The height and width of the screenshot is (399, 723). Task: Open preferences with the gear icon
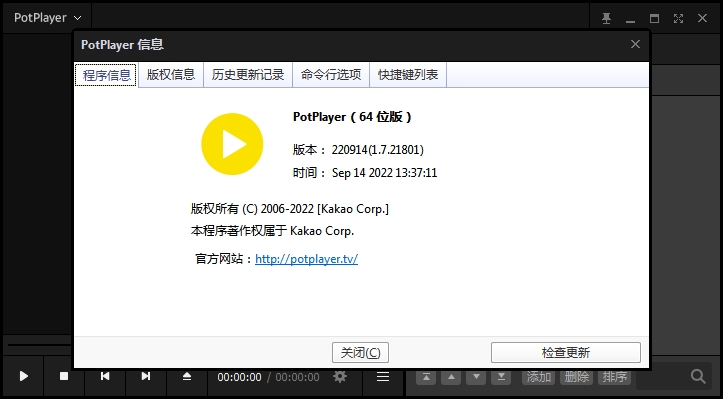point(340,377)
